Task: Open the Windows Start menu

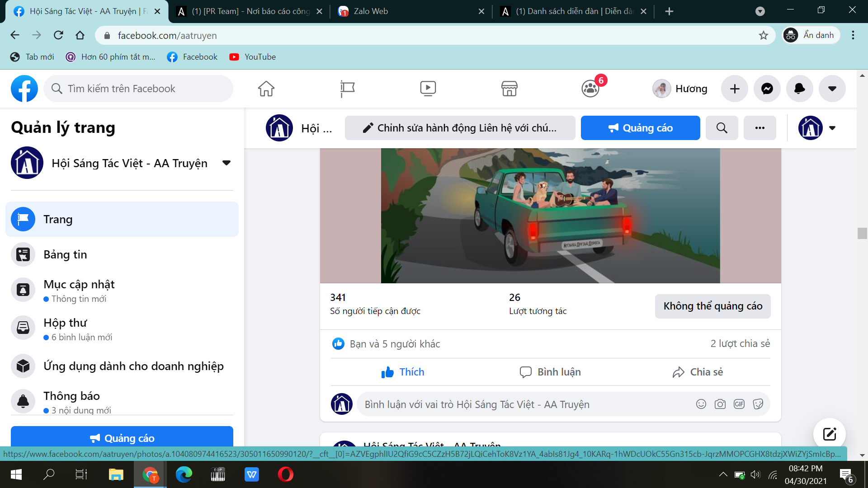Action: (x=16, y=474)
